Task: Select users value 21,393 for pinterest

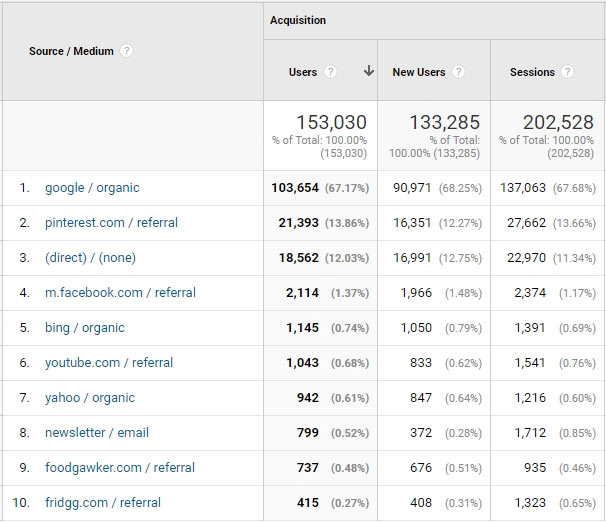Action: point(299,223)
